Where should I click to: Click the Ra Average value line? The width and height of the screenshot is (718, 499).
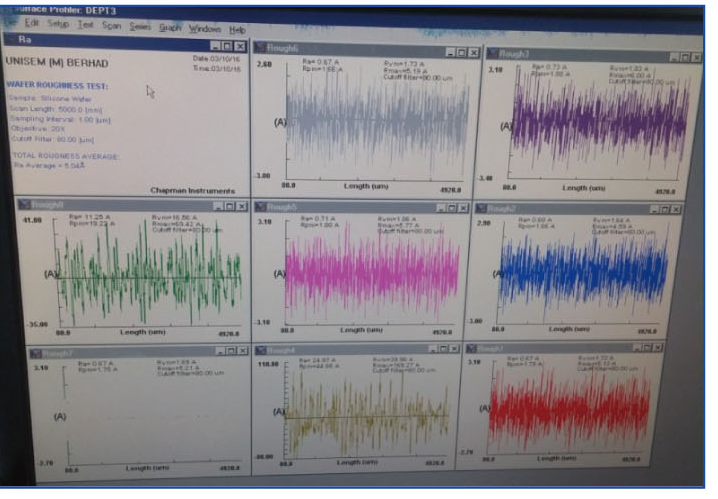point(49,165)
